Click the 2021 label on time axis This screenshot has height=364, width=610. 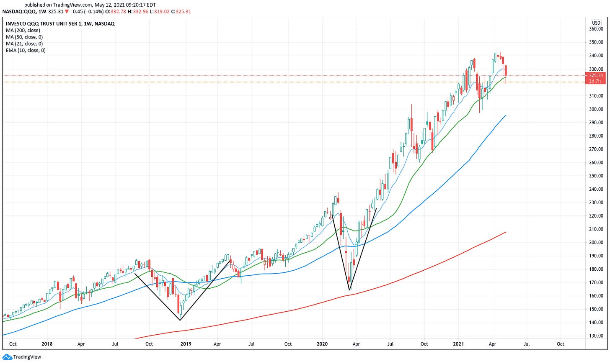coord(458,344)
